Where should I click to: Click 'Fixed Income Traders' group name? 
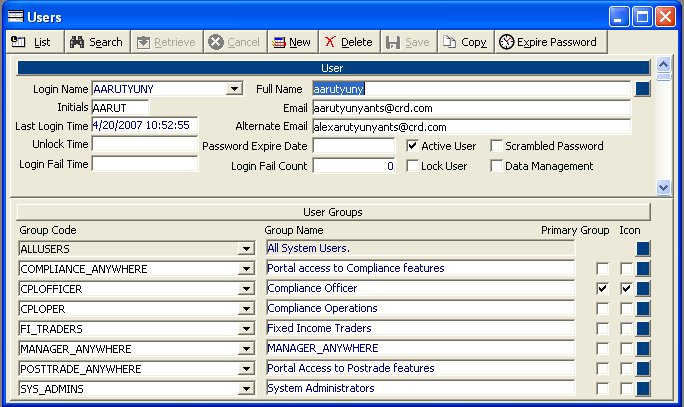(x=319, y=328)
